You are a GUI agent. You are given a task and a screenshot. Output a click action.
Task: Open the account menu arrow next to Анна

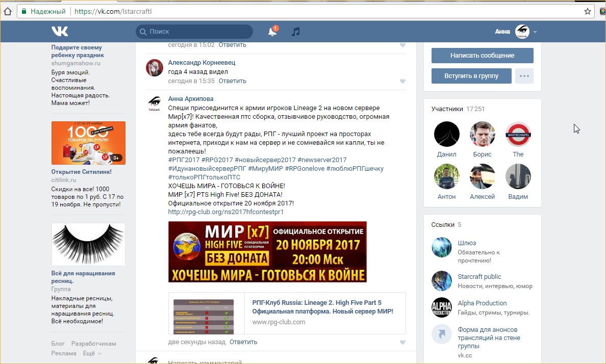pyautogui.click(x=535, y=32)
